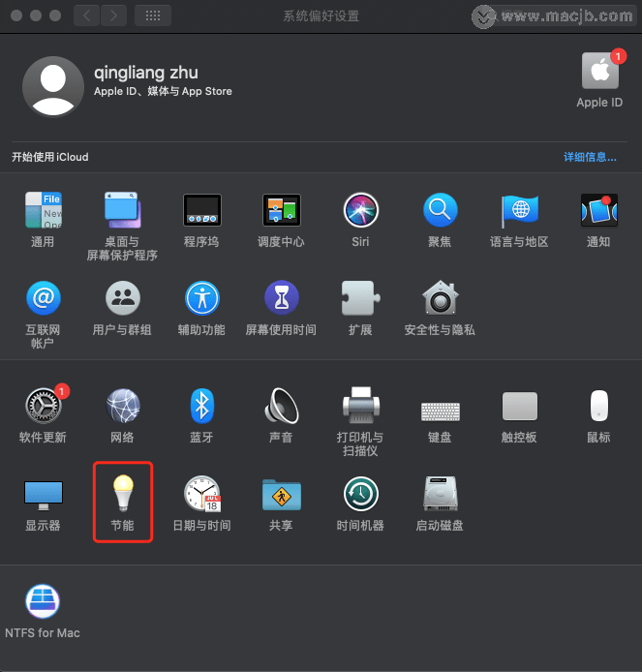Go back with the toolbar back arrow

[x=86, y=15]
